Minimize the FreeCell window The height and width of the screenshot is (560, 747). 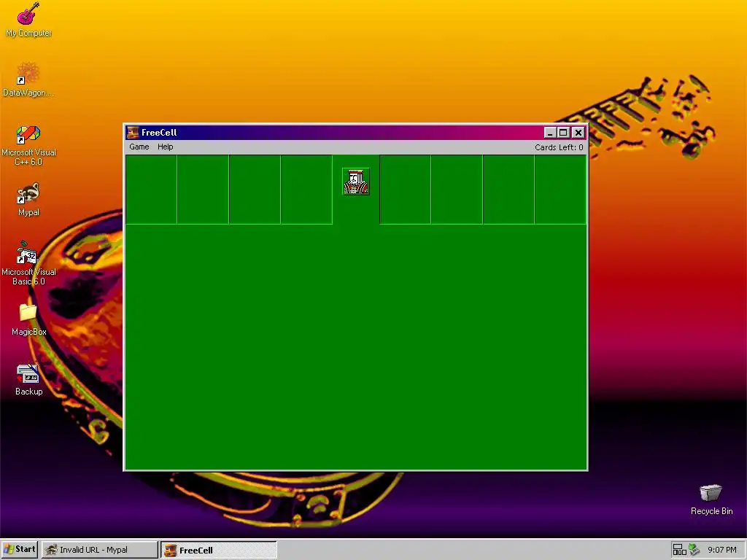click(550, 133)
